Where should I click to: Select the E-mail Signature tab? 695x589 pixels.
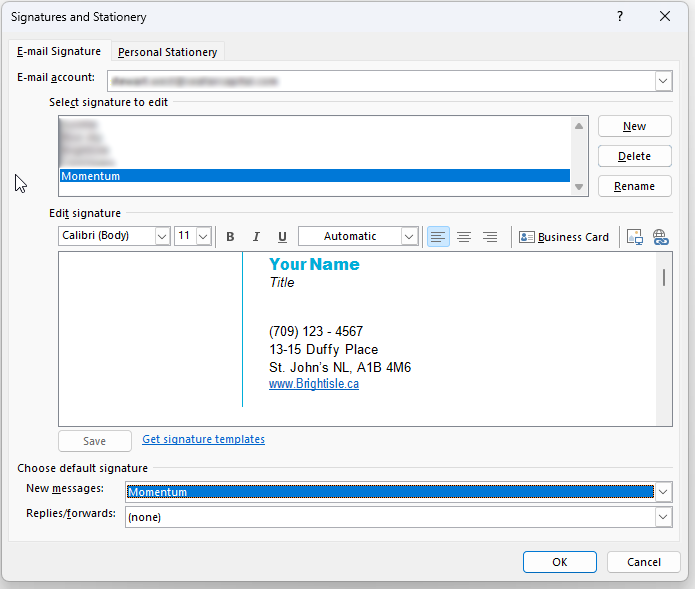59,51
